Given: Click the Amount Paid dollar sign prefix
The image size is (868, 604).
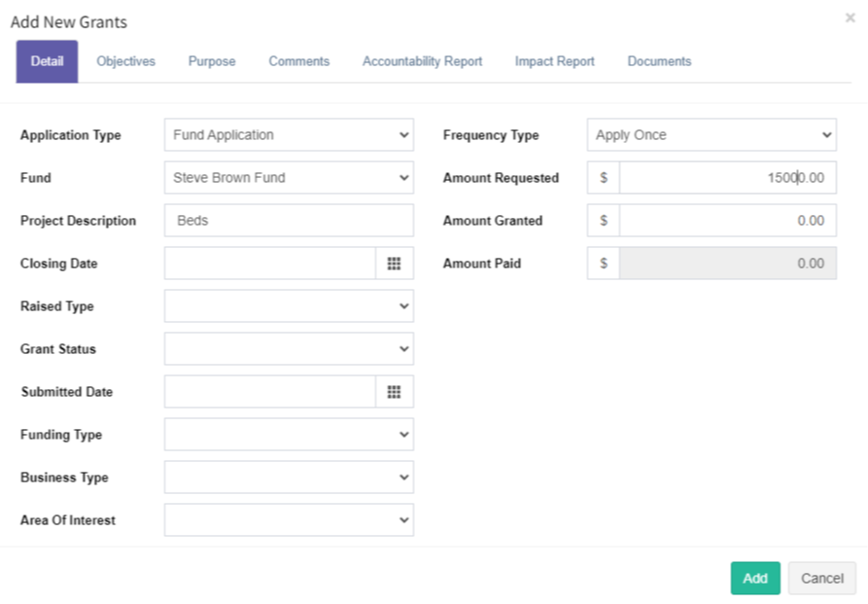Looking at the screenshot, I should [604, 264].
